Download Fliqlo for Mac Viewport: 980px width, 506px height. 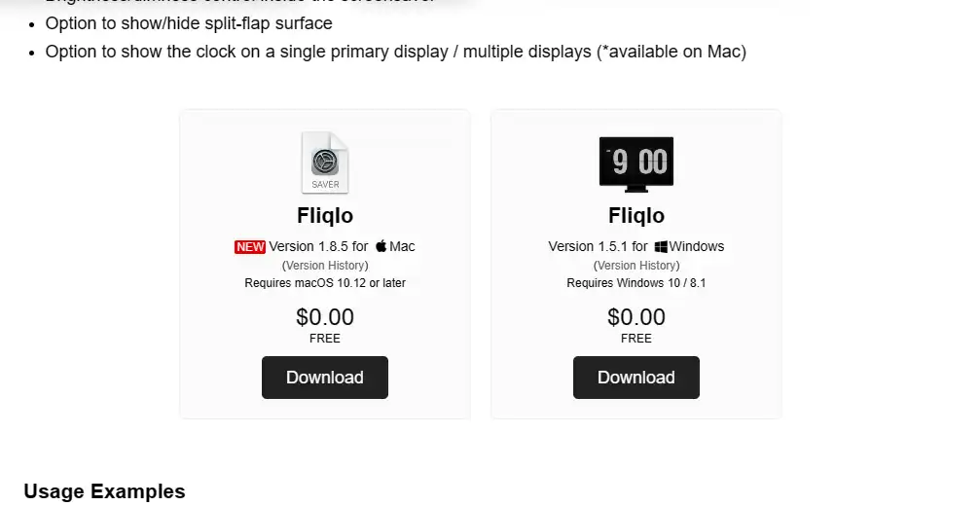[325, 378]
